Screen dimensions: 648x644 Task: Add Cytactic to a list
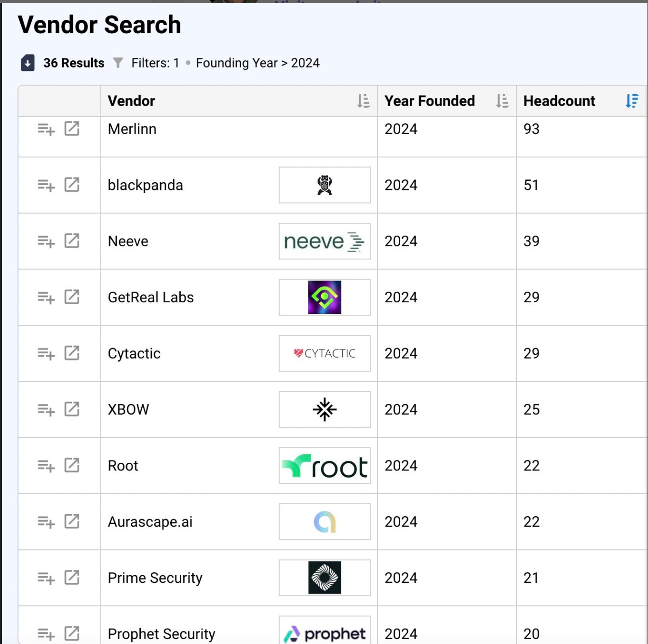pos(46,354)
